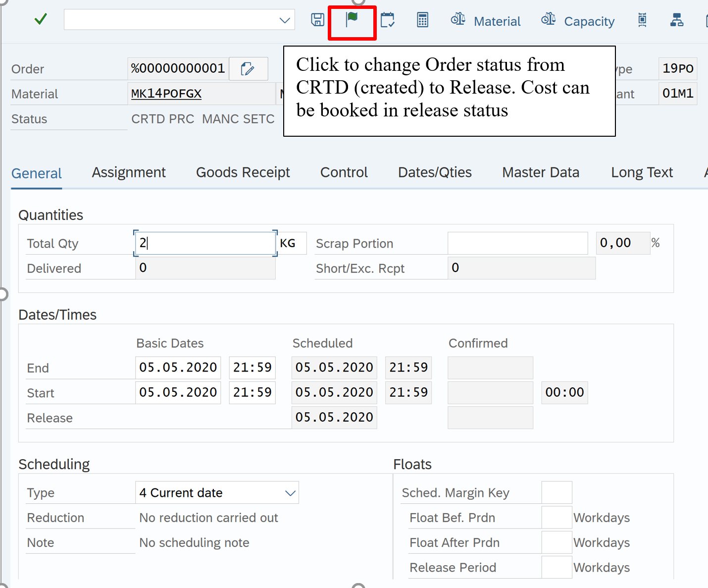Click the Save disk icon

[x=317, y=20]
